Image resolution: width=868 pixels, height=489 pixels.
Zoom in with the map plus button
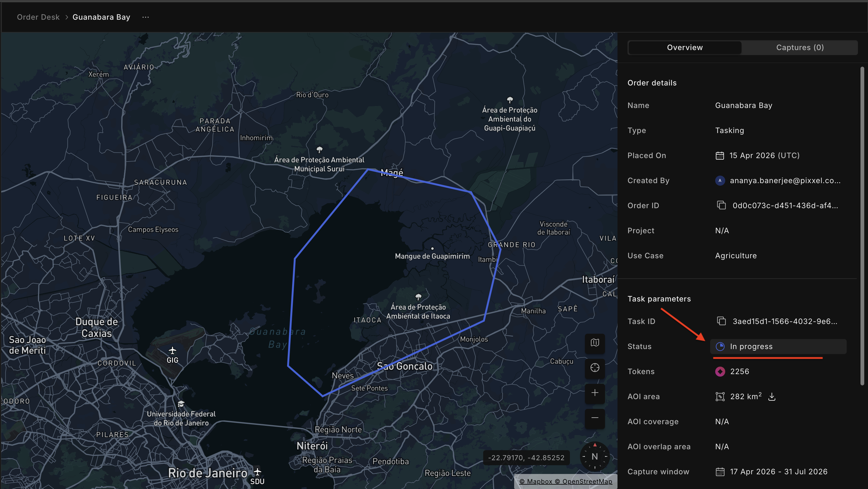(x=595, y=393)
